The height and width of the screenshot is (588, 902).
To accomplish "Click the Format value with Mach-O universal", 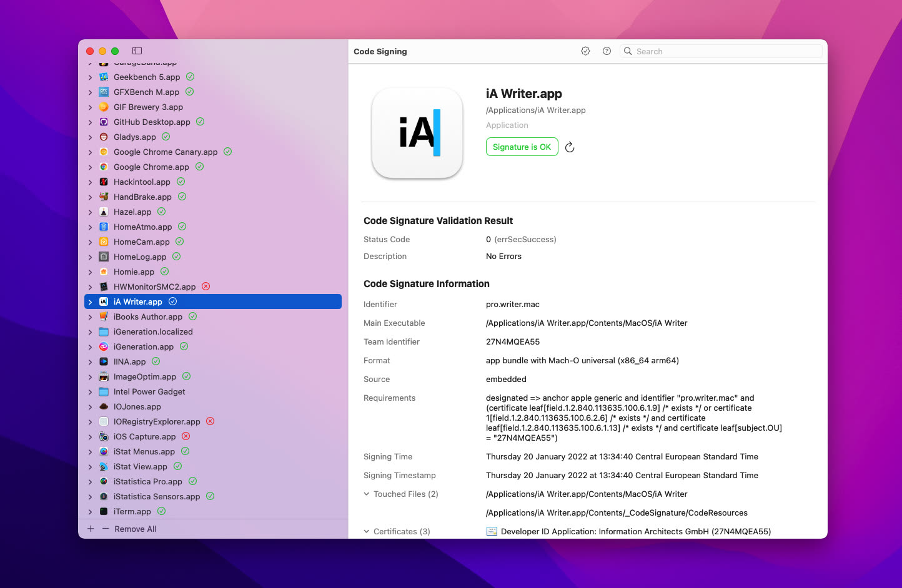I will pyautogui.click(x=582, y=360).
